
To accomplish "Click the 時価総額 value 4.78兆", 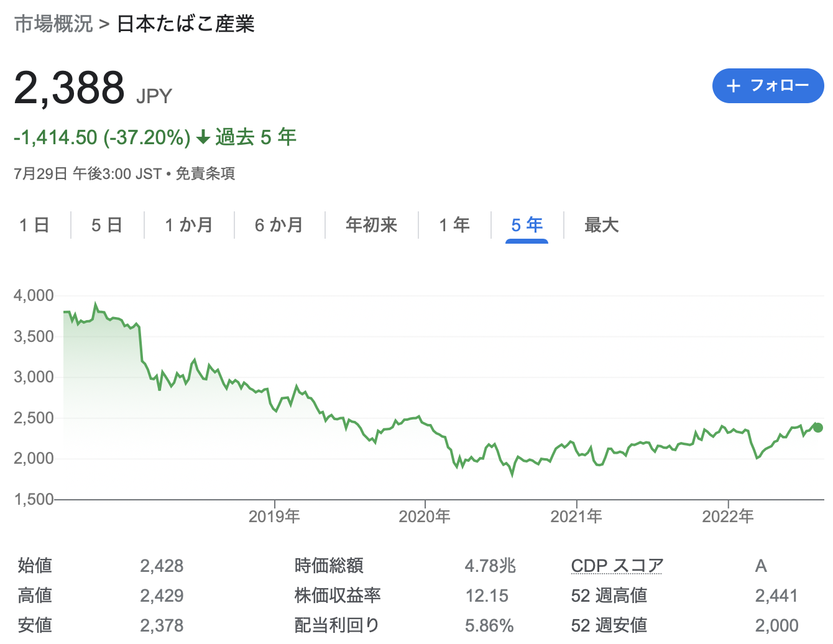I will pos(490,566).
